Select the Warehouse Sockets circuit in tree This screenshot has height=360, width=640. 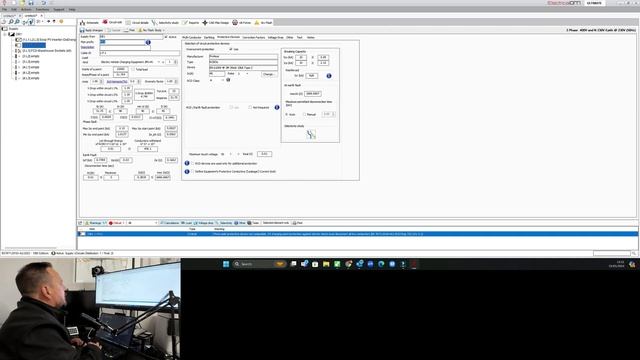47,51
